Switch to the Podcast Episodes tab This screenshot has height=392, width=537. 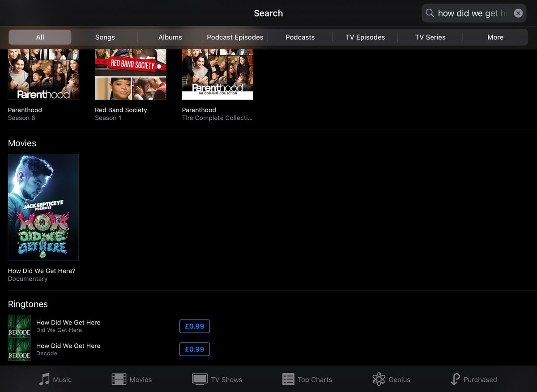pos(235,37)
